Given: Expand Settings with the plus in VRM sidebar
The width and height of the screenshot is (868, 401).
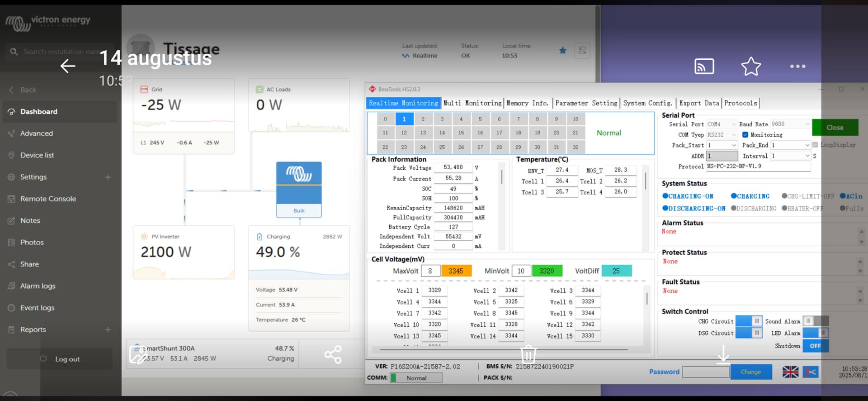Looking at the screenshot, I should click(x=108, y=177).
